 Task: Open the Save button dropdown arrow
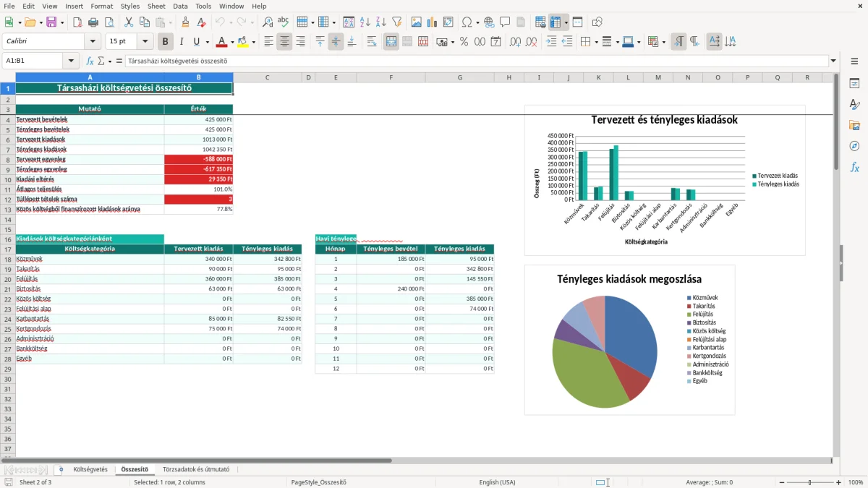pos(62,22)
